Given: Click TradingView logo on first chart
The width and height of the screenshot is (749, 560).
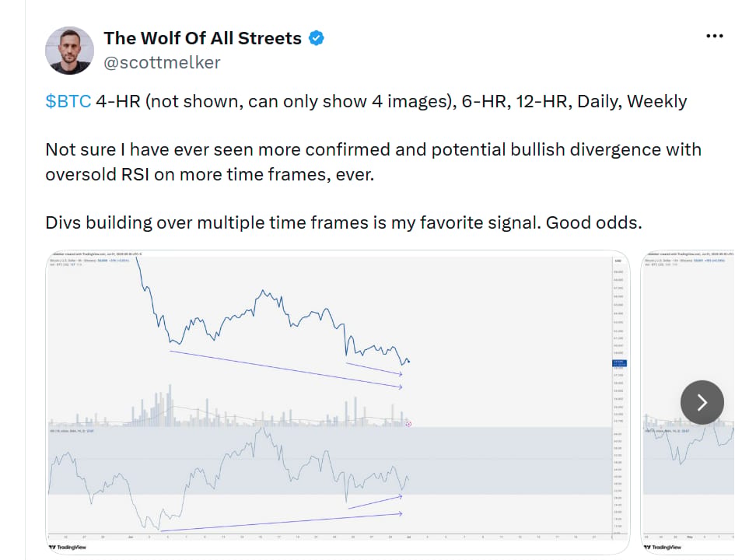Looking at the screenshot, I should 68,547.
